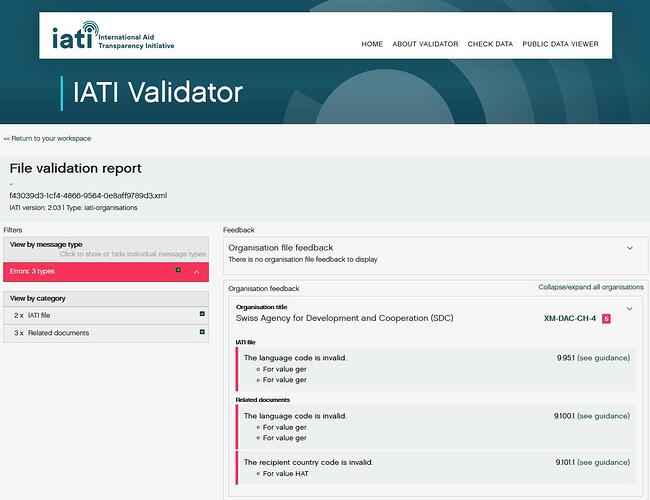Image resolution: width=650 pixels, height=500 pixels.
Task: Click Return to your workspace link
Action: (x=47, y=138)
